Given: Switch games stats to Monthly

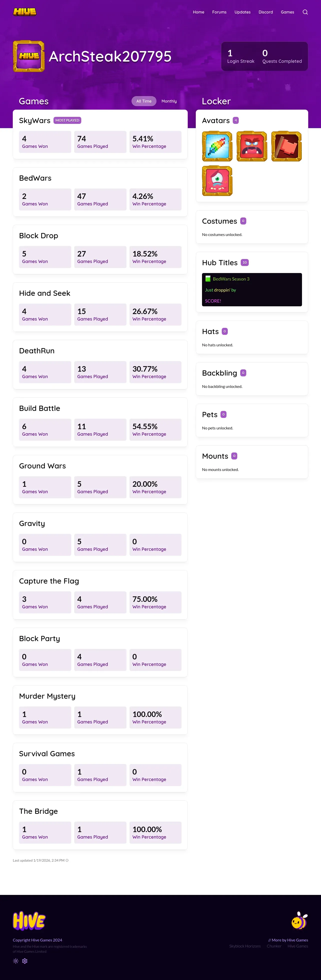Looking at the screenshot, I should point(169,101).
